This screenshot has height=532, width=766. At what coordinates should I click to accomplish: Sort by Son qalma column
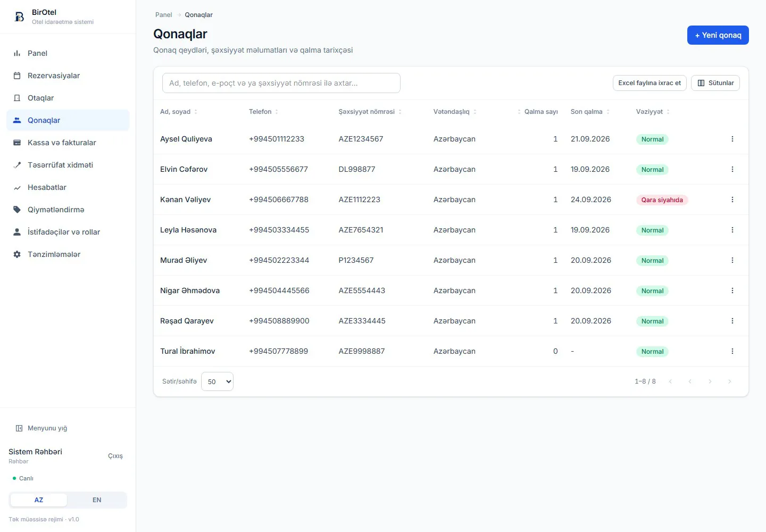pyautogui.click(x=590, y=112)
